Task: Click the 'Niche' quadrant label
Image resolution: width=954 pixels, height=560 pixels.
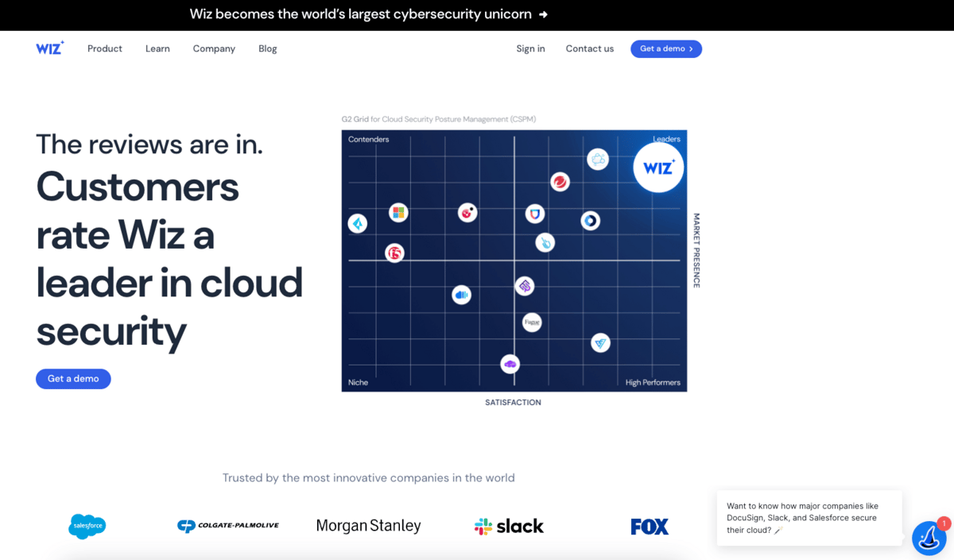Action: click(358, 382)
